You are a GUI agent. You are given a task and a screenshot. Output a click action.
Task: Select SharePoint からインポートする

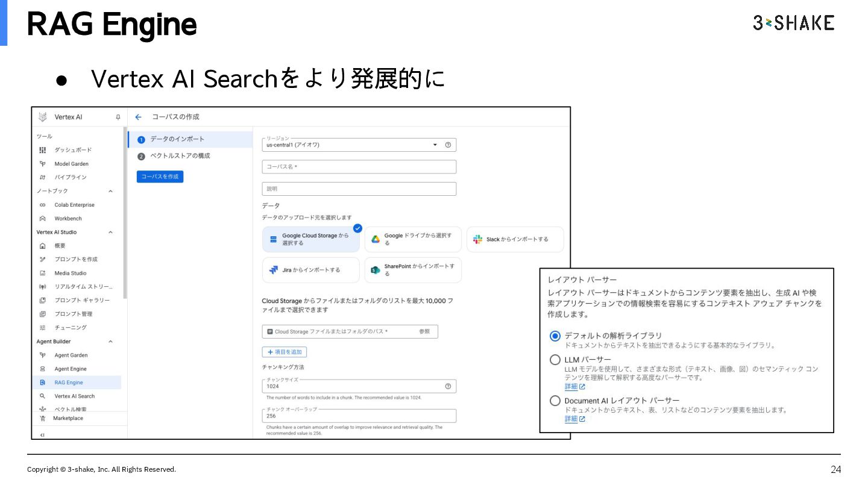point(413,270)
